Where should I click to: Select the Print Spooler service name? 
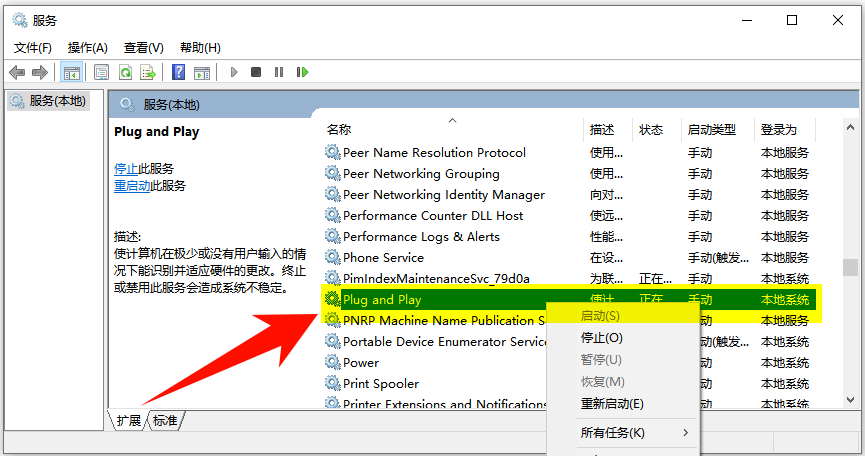(x=381, y=383)
